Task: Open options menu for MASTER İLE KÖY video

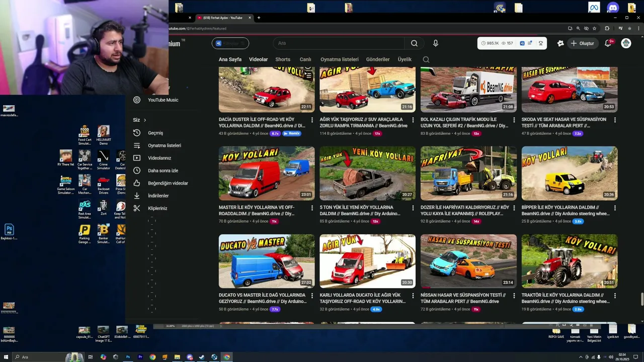Action: tap(312, 208)
